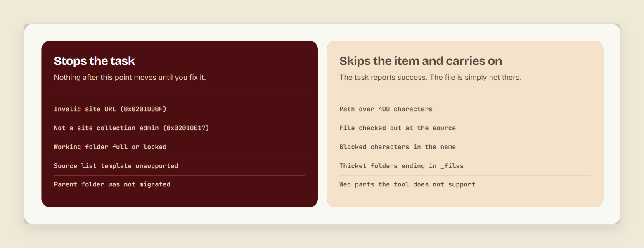Click the "Stops the task" heading

tap(95, 61)
